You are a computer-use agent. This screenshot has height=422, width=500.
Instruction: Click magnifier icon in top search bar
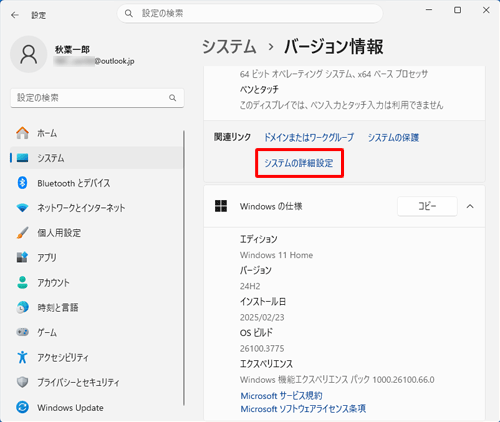point(128,13)
